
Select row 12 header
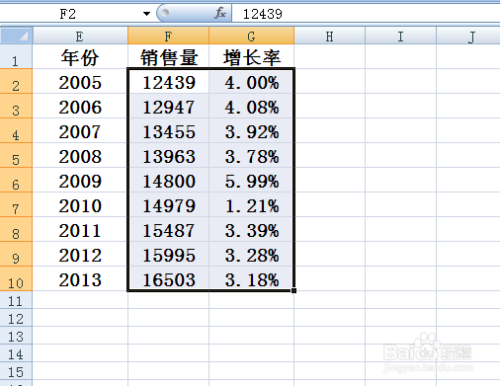click(16, 318)
